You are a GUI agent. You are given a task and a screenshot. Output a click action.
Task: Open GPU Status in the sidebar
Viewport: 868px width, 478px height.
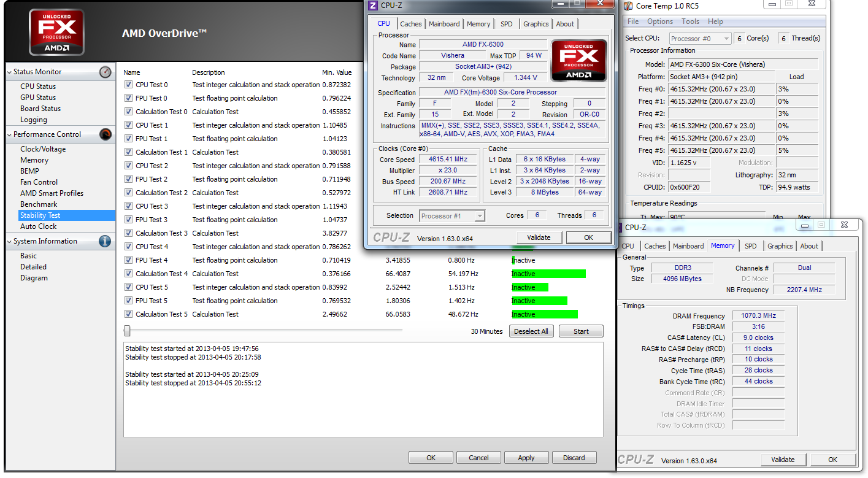pyautogui.click(x=38, y=98)
